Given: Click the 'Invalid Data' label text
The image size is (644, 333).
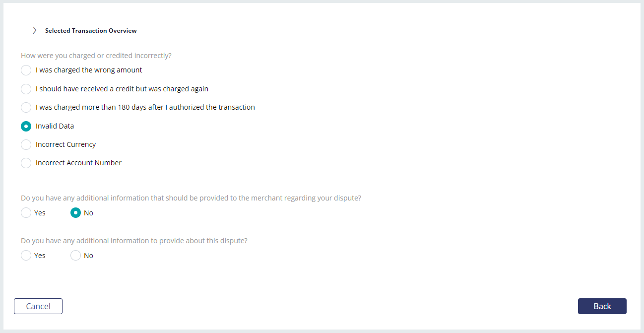Looking at the screenshot, I should pyautogui.click(x=55, y=126).
